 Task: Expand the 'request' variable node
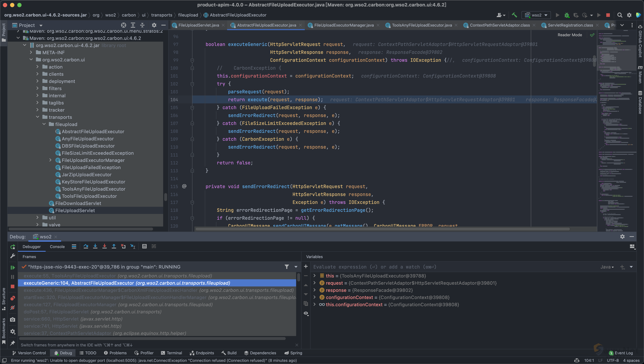pyautogui.click(x=314, y=283)
